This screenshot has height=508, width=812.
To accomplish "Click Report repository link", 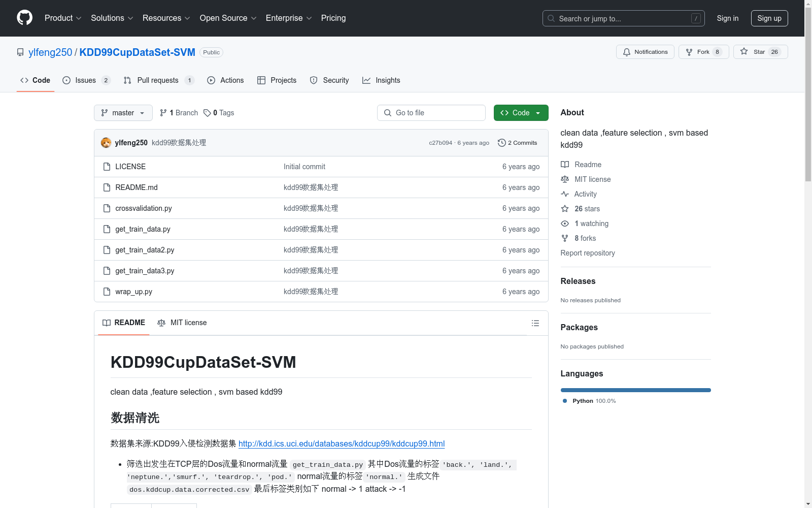I will pos(588,253).
